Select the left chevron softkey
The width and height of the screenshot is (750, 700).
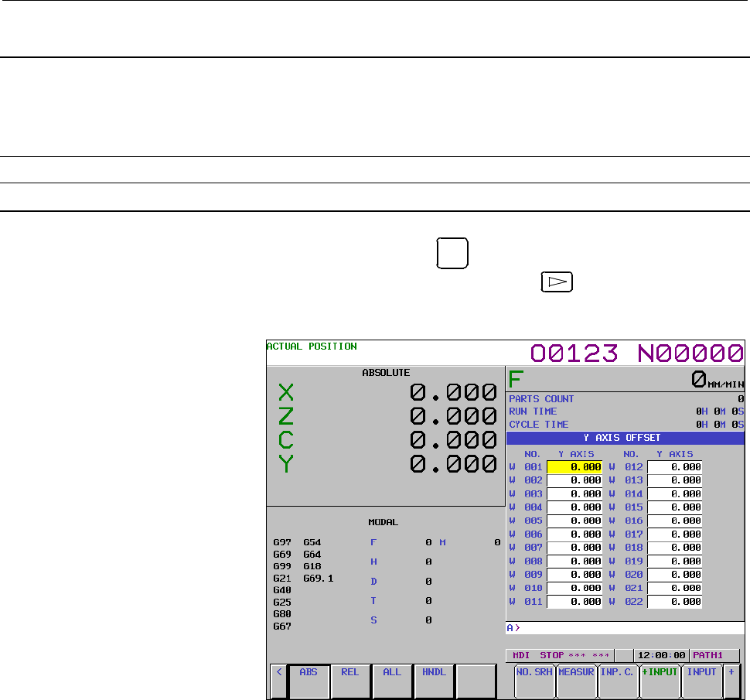[x=279, y=681]
